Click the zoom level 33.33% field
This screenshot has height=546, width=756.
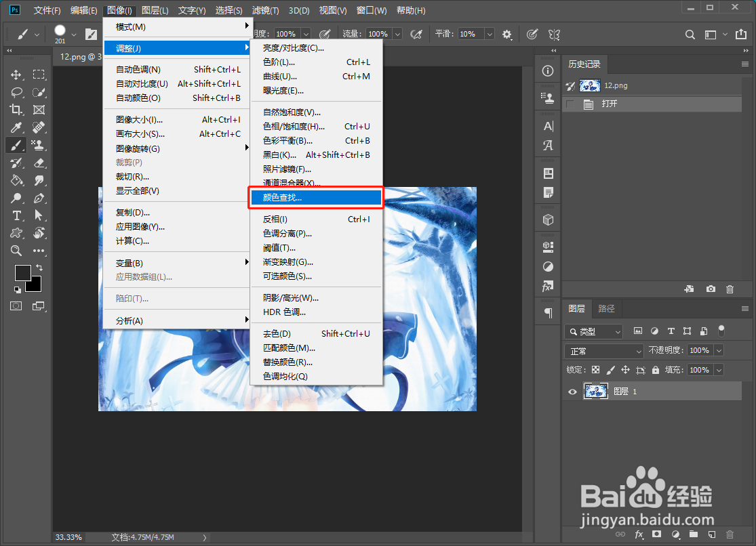point(68,537)
